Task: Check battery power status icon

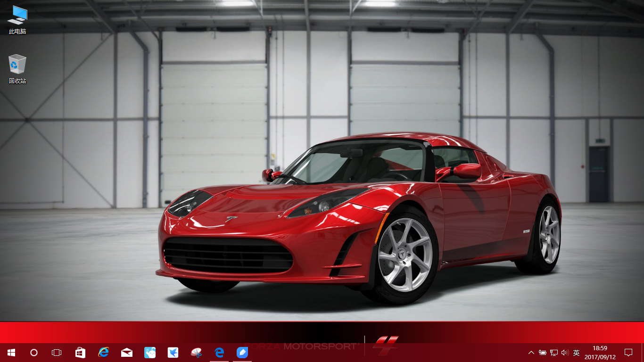Action: point(543,353)
